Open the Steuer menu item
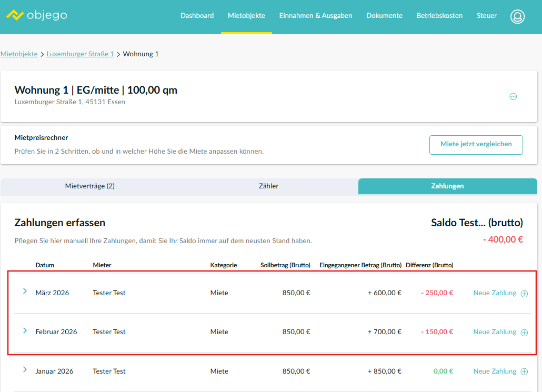 [486, 16]
